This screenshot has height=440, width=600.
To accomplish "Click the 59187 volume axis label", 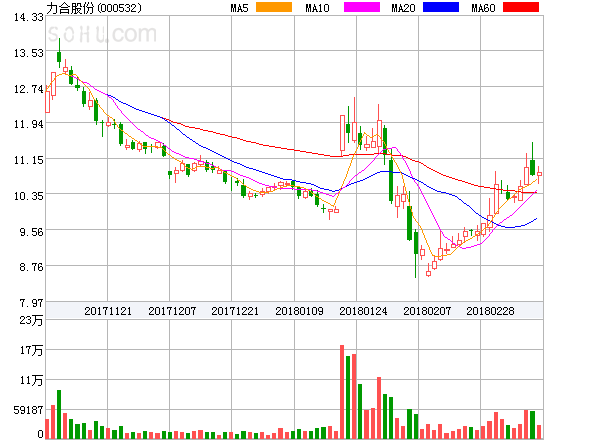I will pos(28,410).
